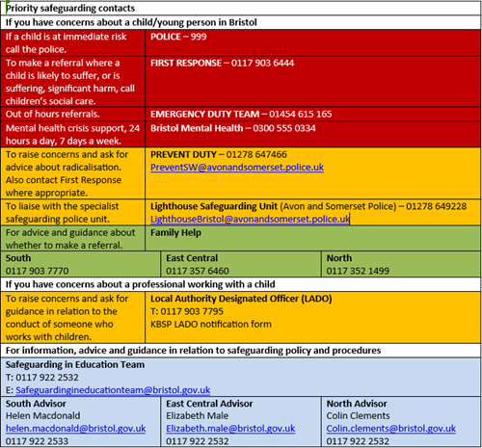Select the North 0117 352 1499 cell
Screen dimensions: 482x448
tap(401, 264)
